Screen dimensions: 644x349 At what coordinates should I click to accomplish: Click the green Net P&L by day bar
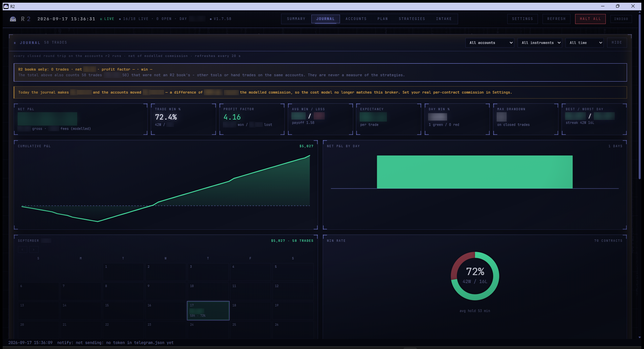tap(475, 172)
